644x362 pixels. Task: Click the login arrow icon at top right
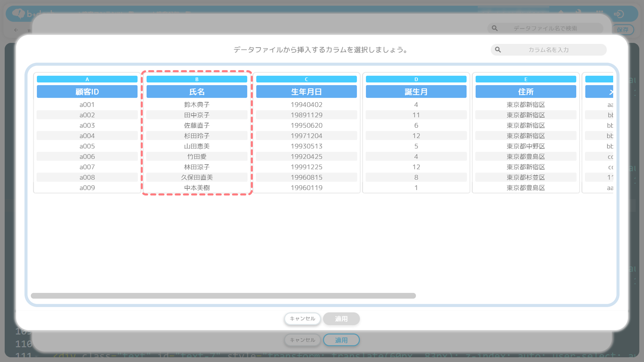tap(619, 14)
